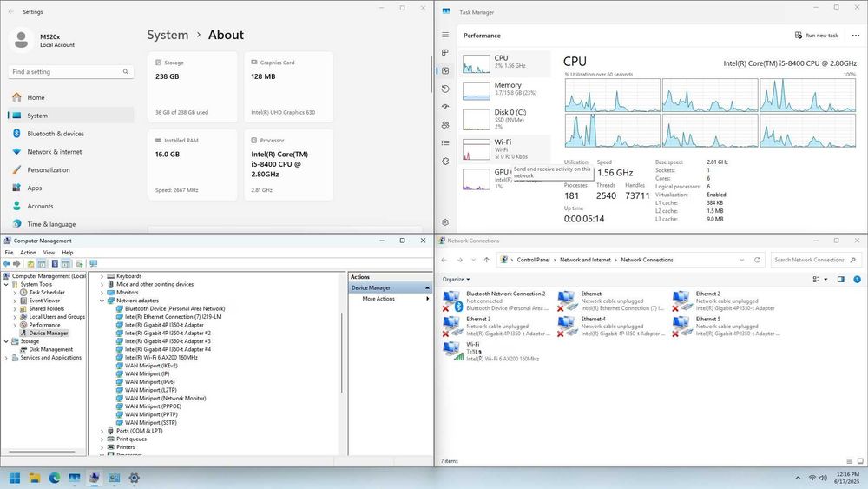Open Task Manager settings gear
Viewport: 868px width, 489px height.
click(445, 222)
